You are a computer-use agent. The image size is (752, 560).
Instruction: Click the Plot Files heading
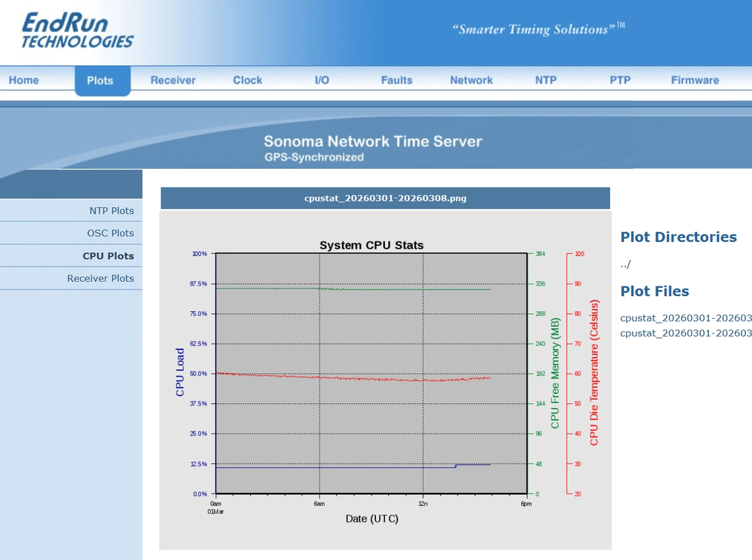tap(655, 291)
